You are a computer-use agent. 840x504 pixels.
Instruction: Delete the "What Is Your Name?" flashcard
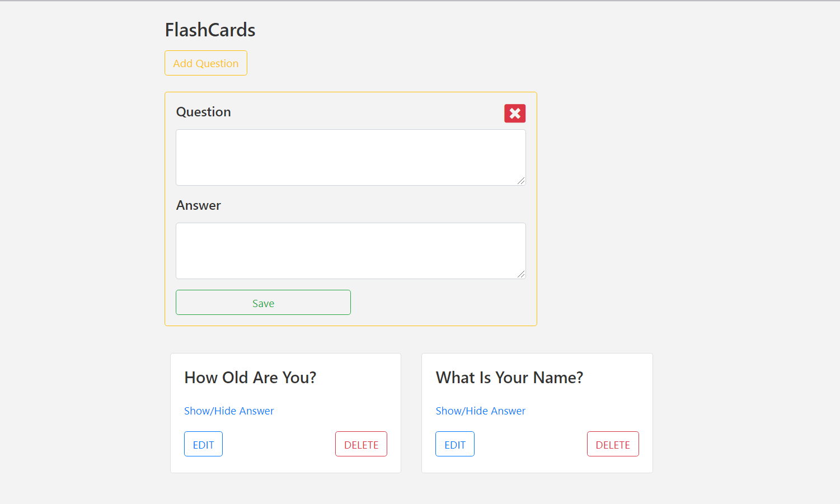(612, 444)
